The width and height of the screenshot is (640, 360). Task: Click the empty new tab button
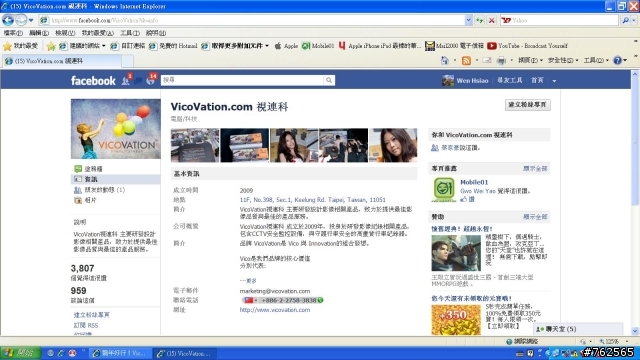click(128, 61)
